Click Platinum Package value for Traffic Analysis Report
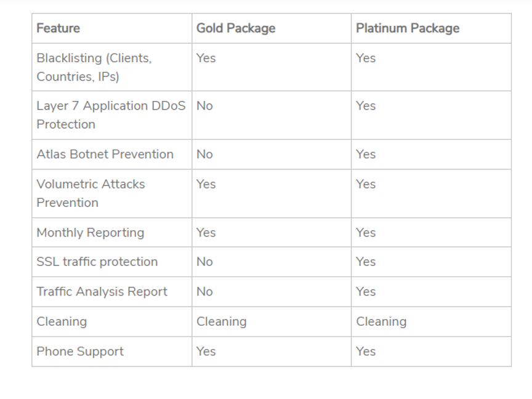This screenshot has width=532, height=399. [366, 292]
